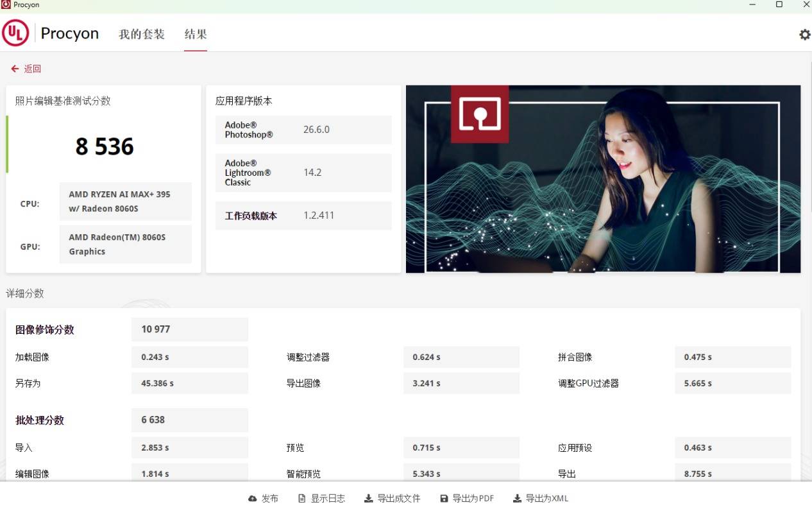Screen dimensions: 812x509
Task: Switch to the 我的套装 tab
Action: point(142,34)
